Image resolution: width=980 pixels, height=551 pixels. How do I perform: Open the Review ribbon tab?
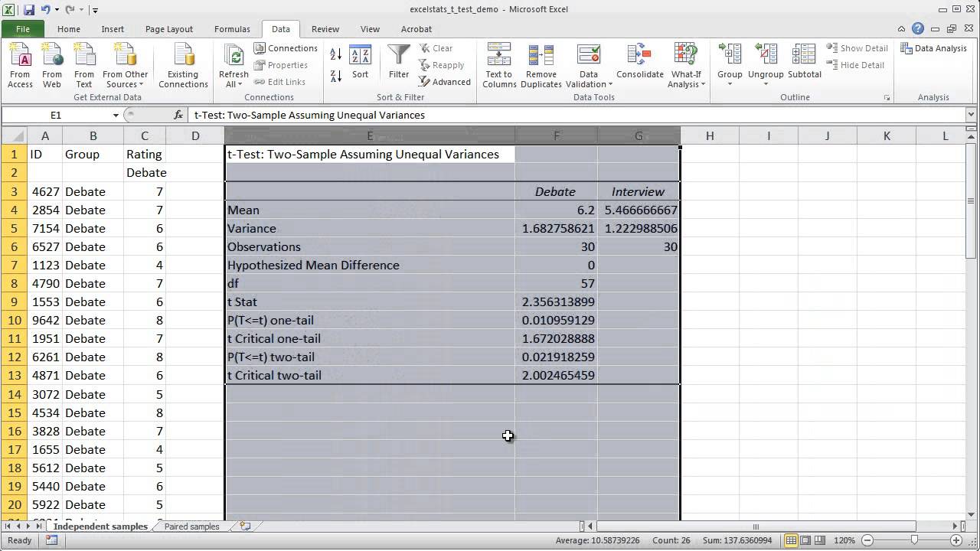(x=325, y=29)
